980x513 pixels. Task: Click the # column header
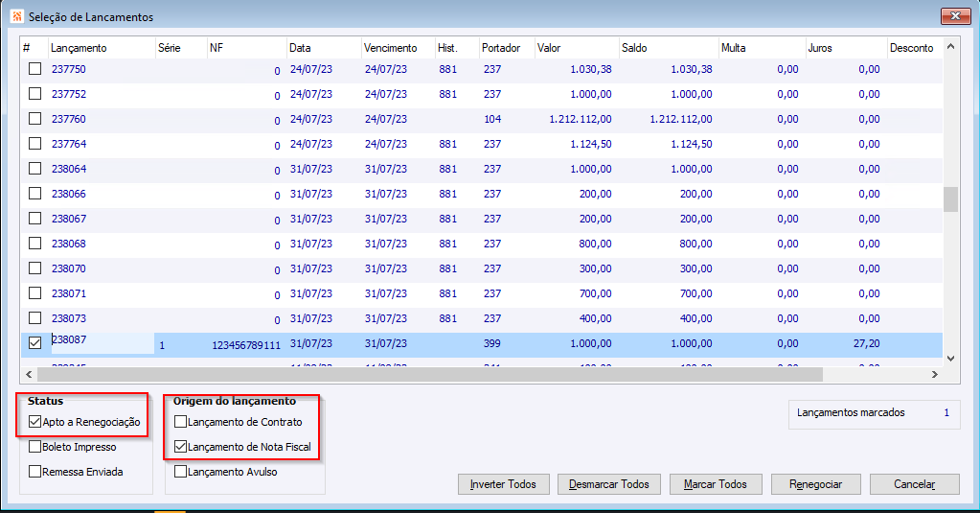tap(34, 48)
